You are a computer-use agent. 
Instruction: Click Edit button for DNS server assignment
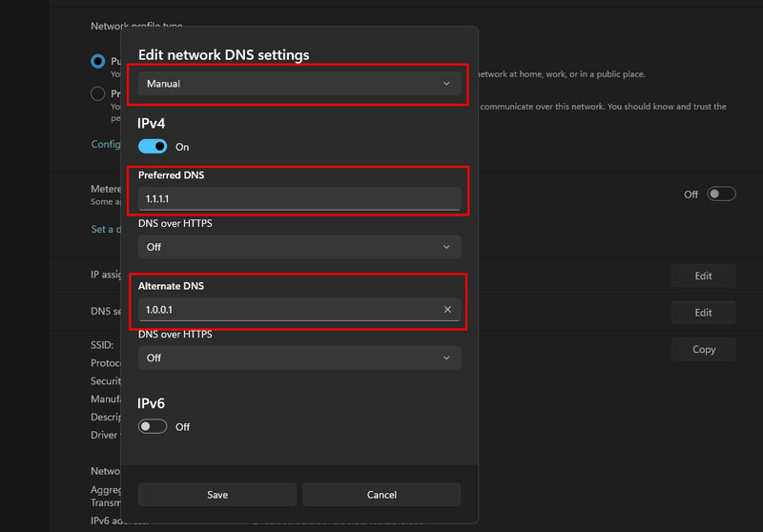pyautogui.click(x=703, y=312)
